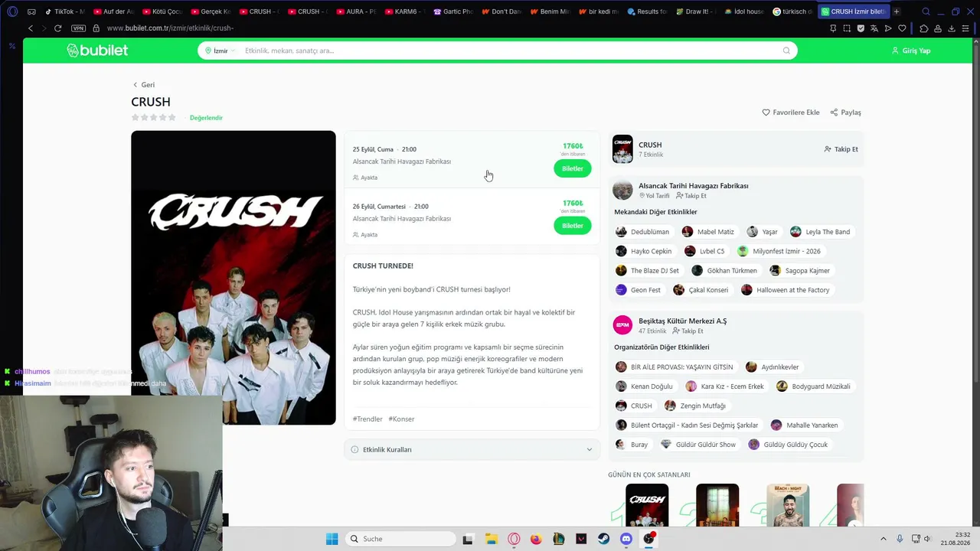Click Giriş Yap to log in
Screen dimensions: 980x551
coord(911,51)
